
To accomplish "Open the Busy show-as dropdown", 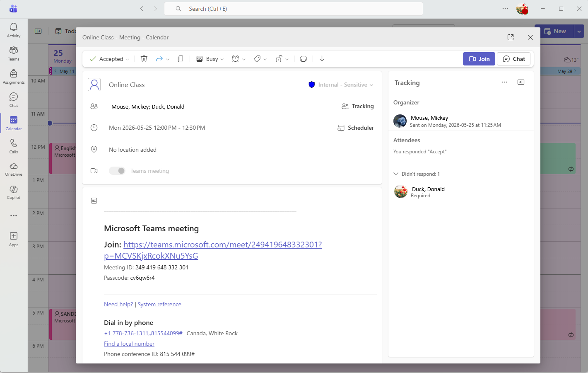I will pyautogui.click(x=210, y=59).
